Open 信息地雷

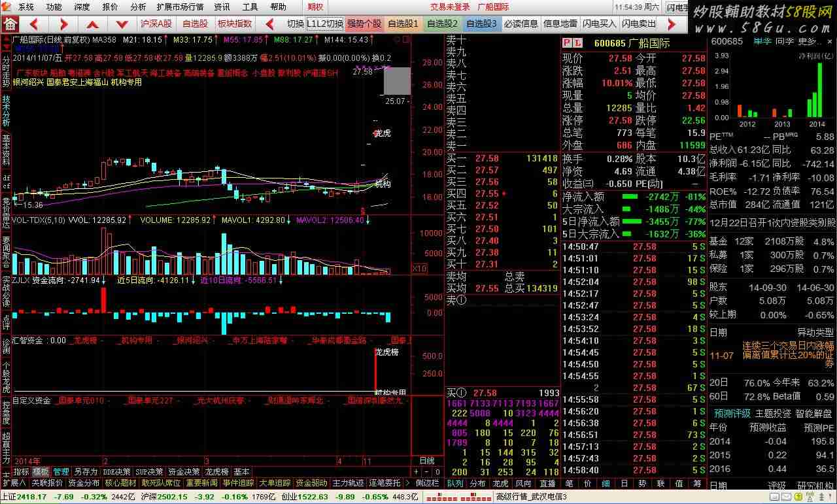[x=560, y=24]
